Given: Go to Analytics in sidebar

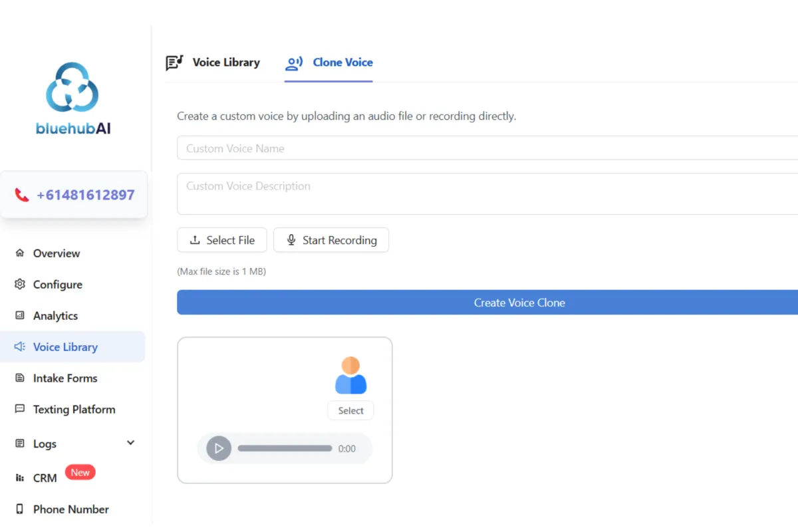Looking at the screenshot, I should (72, 316).
